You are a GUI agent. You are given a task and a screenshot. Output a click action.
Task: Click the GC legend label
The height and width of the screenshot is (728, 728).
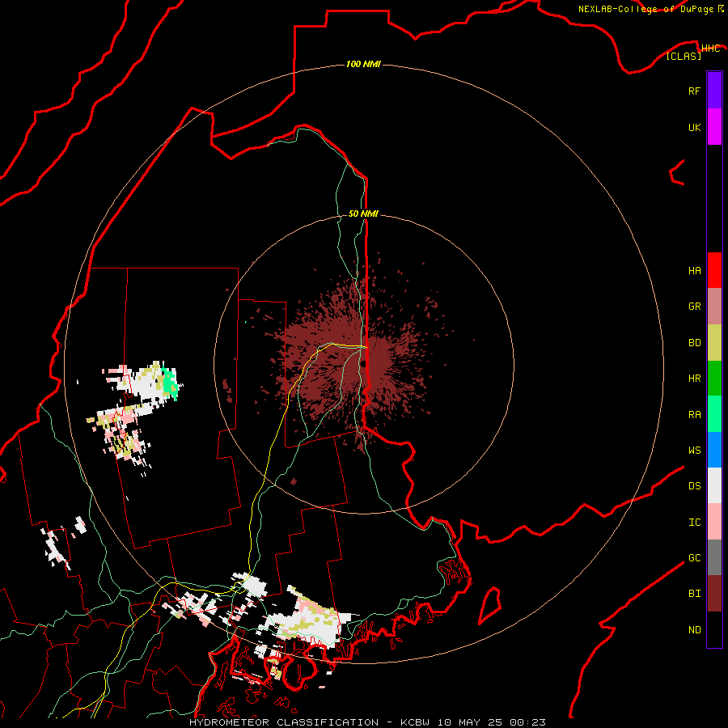[x=694, y=557]
